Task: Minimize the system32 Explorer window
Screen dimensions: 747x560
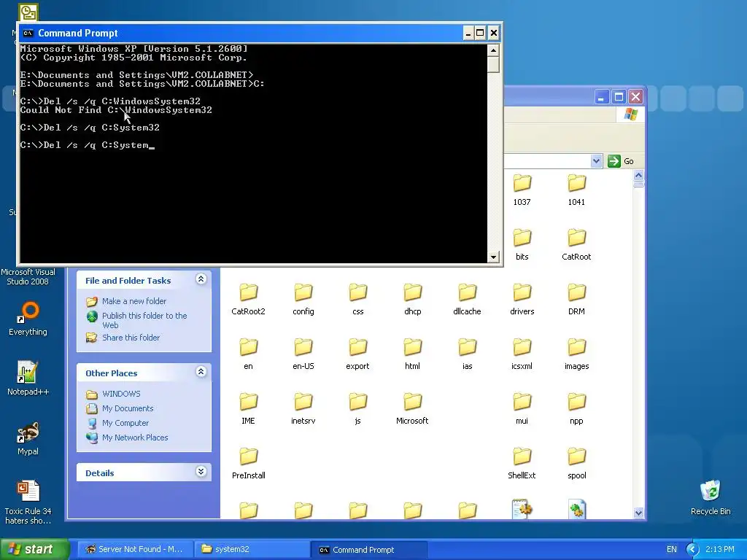Action: 602,97
